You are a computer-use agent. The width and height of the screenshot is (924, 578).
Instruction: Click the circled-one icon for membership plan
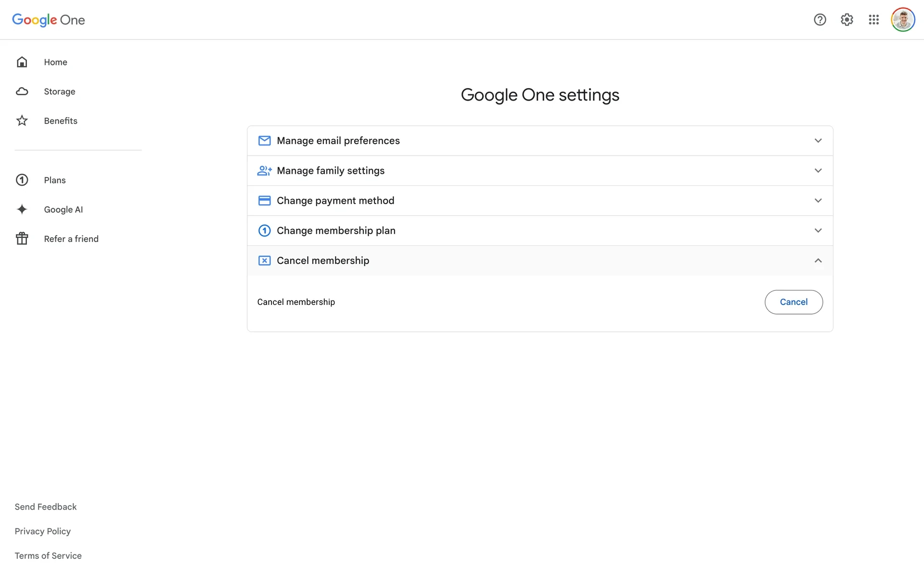tap(264, 231)
